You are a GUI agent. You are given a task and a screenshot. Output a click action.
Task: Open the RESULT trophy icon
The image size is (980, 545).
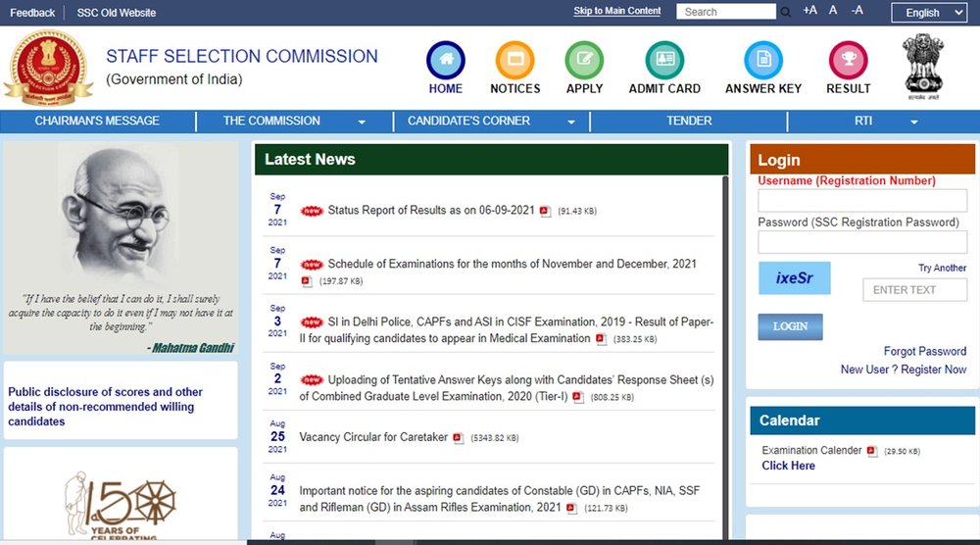[848, 60]
